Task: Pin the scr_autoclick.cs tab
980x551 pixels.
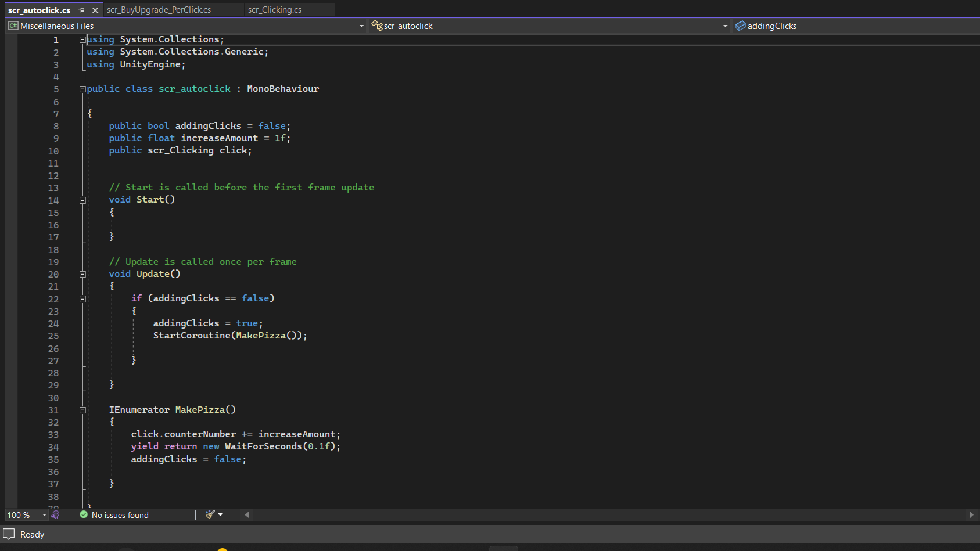Action: (x=81, y=10)
